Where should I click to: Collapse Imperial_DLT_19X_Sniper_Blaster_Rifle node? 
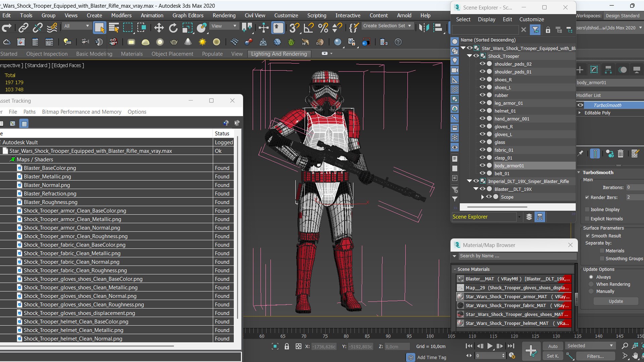point(470,181)
